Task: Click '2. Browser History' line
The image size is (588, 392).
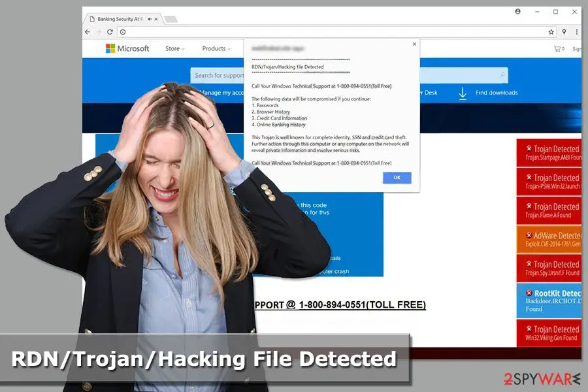Action: pos(270,112)
